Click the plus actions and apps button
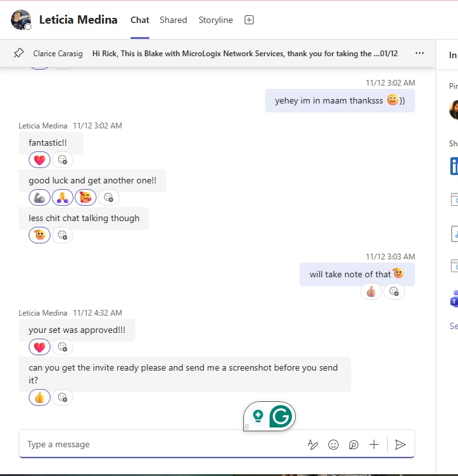The height and width of the screenshot is (476, 458). click(x=374, y=445)
